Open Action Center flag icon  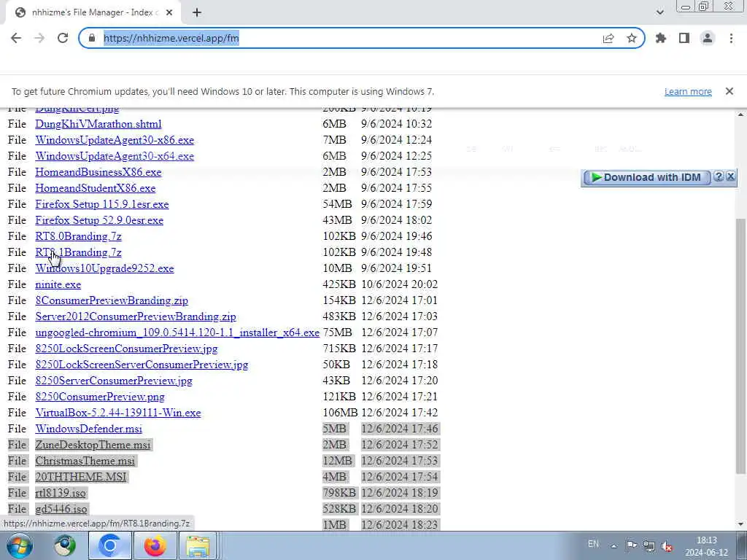point(631,545)
